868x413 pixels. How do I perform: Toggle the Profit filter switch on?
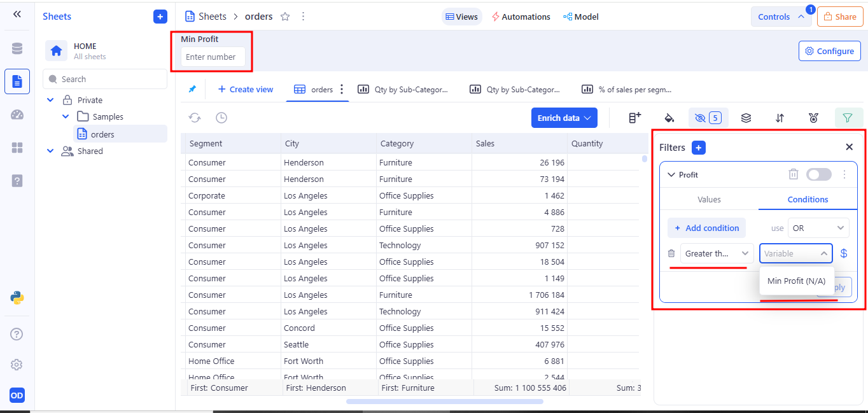(x=818, y=174)
